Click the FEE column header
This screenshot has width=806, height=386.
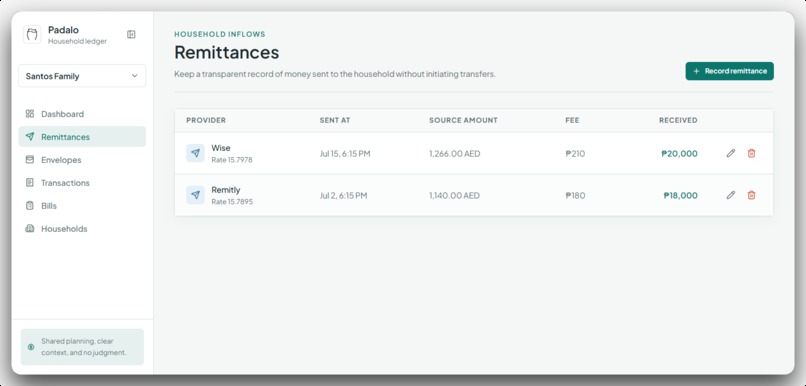point(572,120)
